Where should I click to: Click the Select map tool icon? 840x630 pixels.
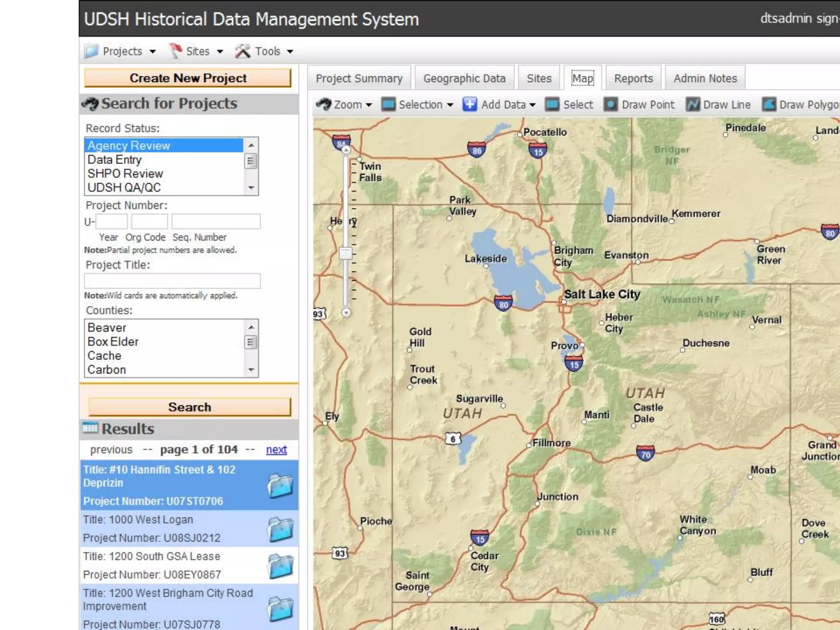click(x=552, y=105)
